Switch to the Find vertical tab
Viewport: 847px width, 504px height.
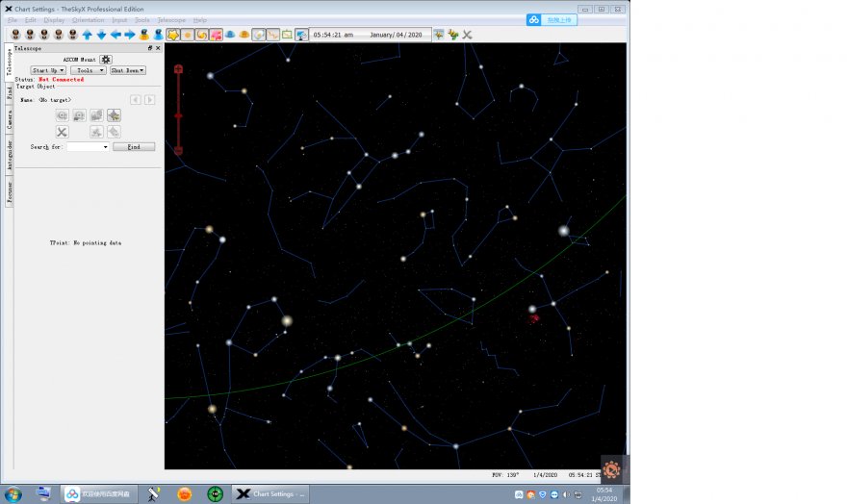[x=10, y=92]
